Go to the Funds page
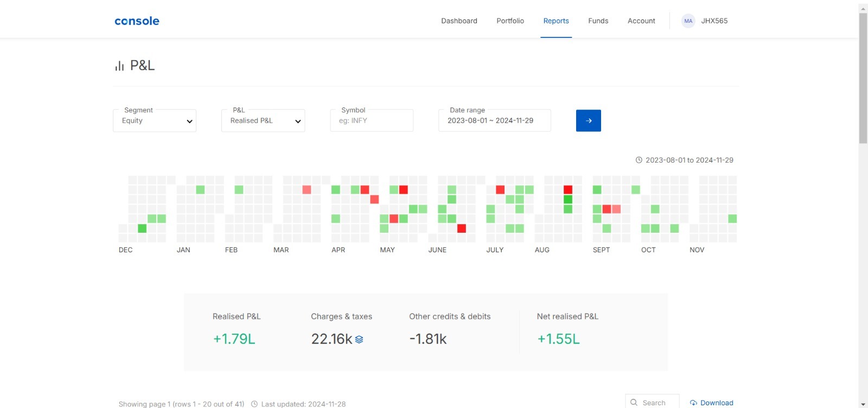The height and width of the screenshot is (408, 868). pyautogui.click(x=598, y=21)
